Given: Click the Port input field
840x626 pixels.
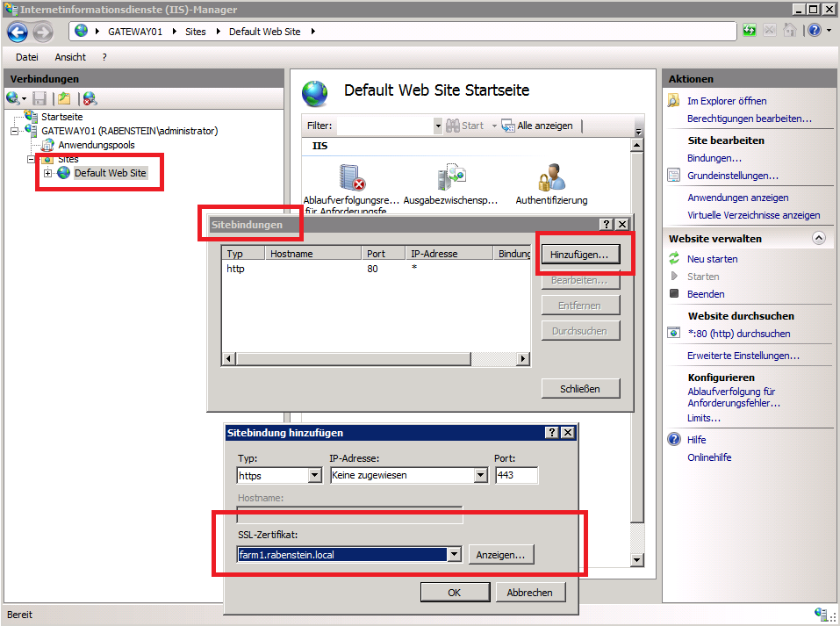Looking at the screenshot, I should click(x=516, y=476).
